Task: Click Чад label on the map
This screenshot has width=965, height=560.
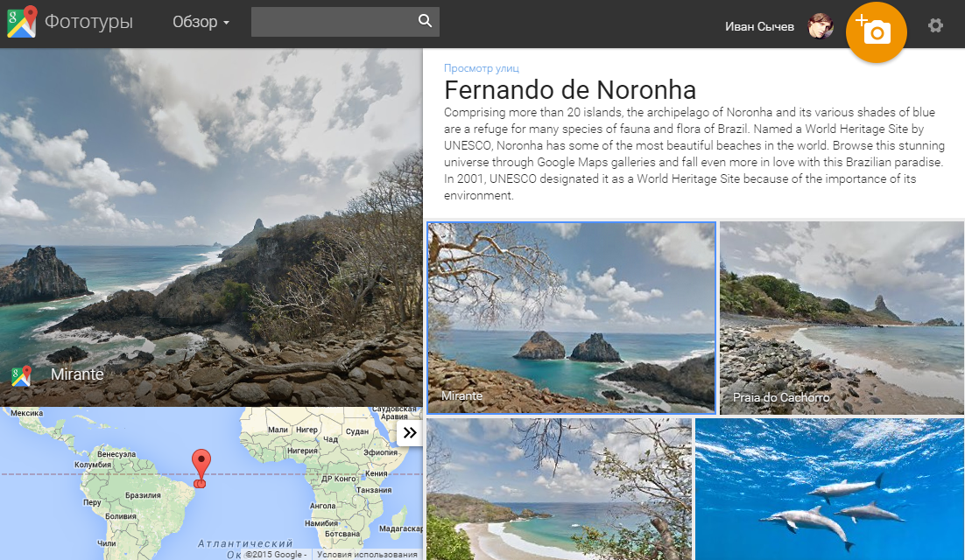Action: (x=330, y=439)
